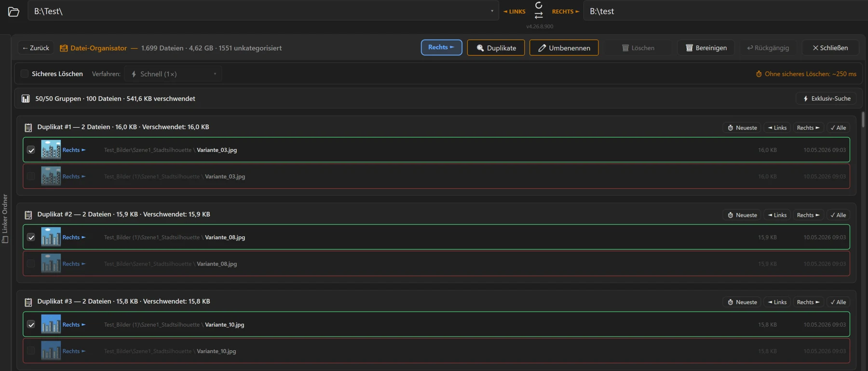
Task: Uncheck Test_Bilder (1) Variante_10.jpg checkbox
Action: click(x=31, y=325)
